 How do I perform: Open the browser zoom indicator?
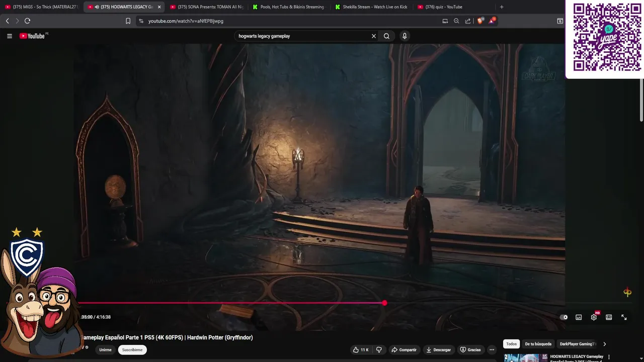point(456,21)
